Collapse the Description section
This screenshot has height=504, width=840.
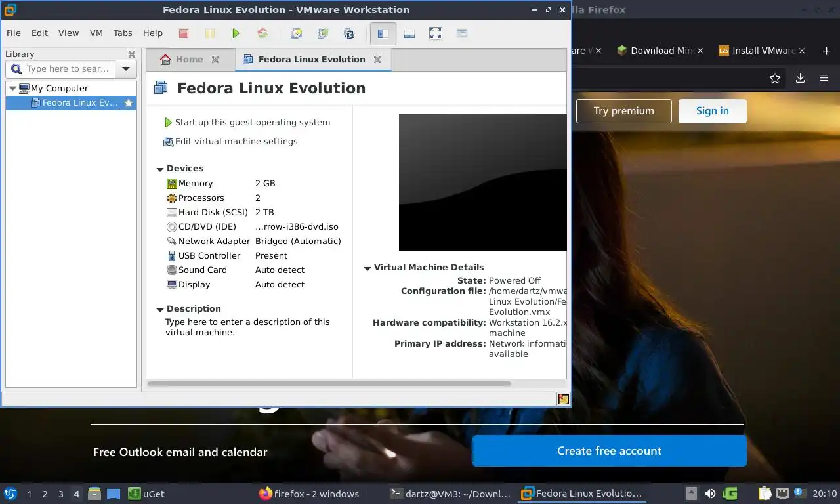[x=160, y=310]
